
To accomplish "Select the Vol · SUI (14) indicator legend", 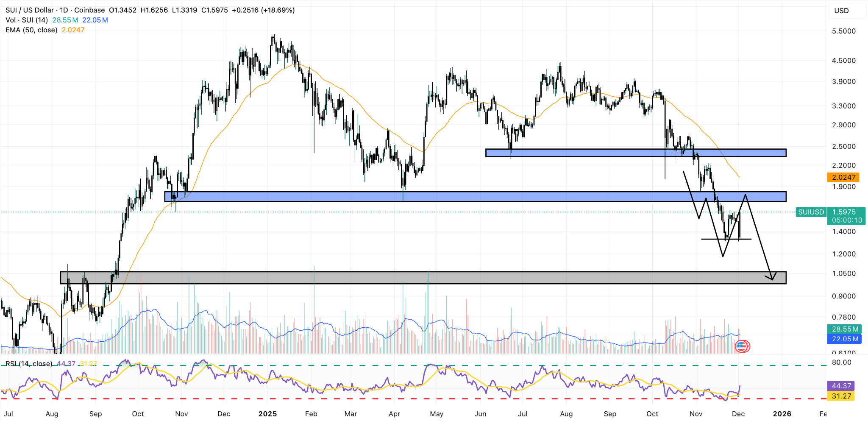I will [27, 20].
